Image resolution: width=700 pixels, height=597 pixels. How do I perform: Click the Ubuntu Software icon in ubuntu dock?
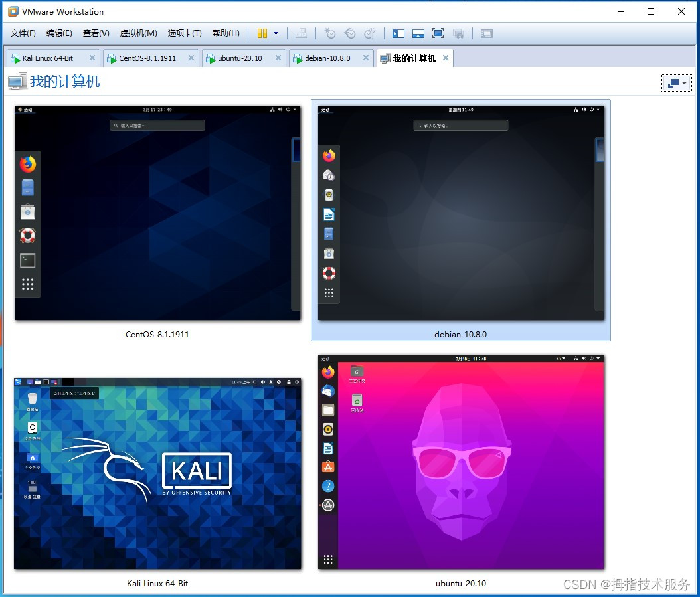click(328, 467)
